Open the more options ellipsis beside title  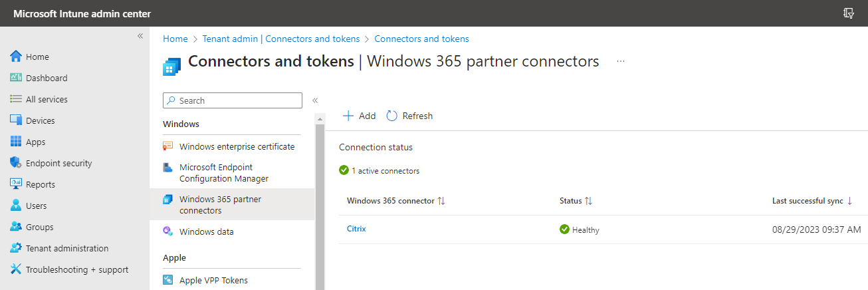pyautogui.click(x=621, y=61)
